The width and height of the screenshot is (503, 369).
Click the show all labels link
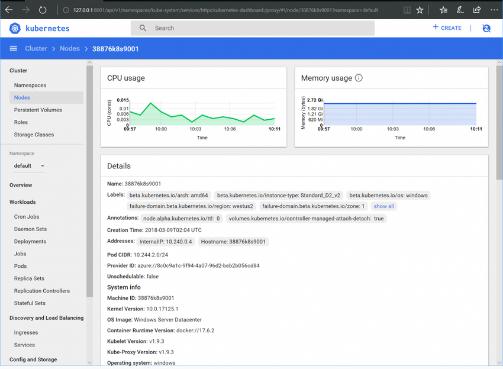[384, 206]
